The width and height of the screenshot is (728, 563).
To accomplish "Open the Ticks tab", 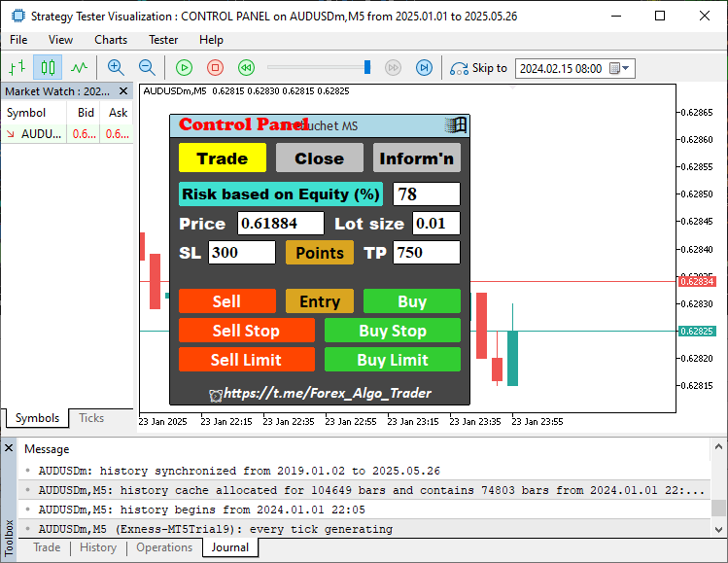I will click(x=91, y=418).
